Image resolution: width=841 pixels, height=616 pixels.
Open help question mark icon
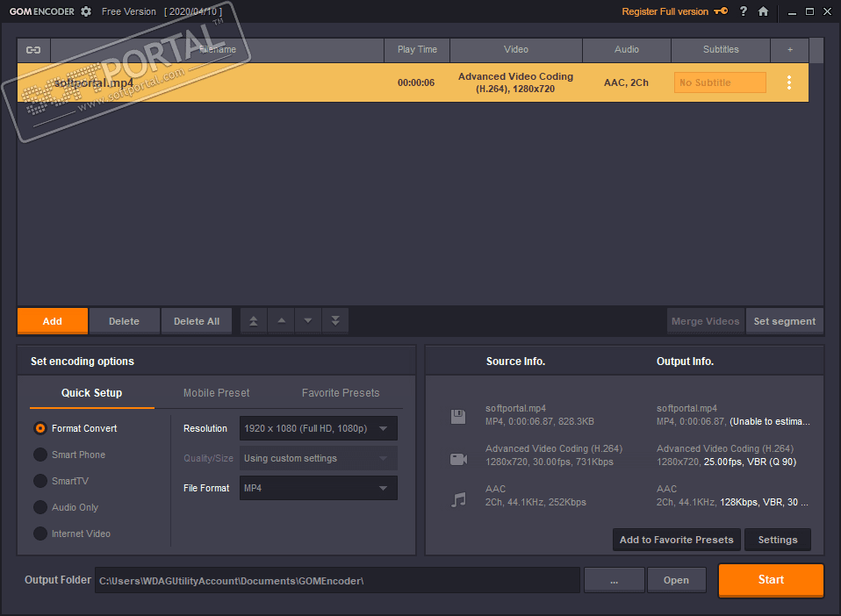pos(743,11)
